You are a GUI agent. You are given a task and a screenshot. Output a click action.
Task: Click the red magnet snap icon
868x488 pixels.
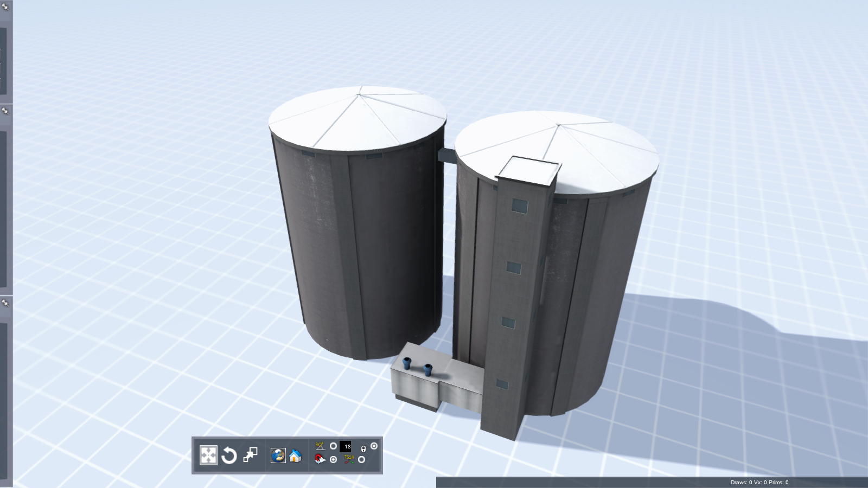(320, 459)
